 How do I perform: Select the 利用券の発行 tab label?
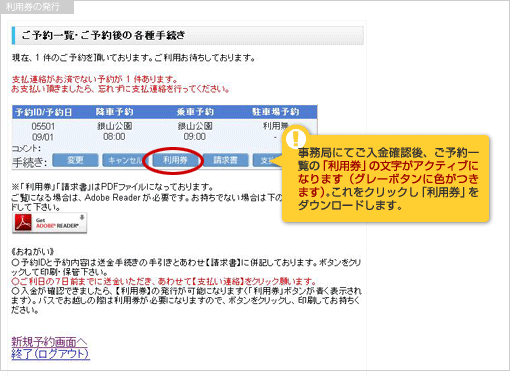point(33,7)
